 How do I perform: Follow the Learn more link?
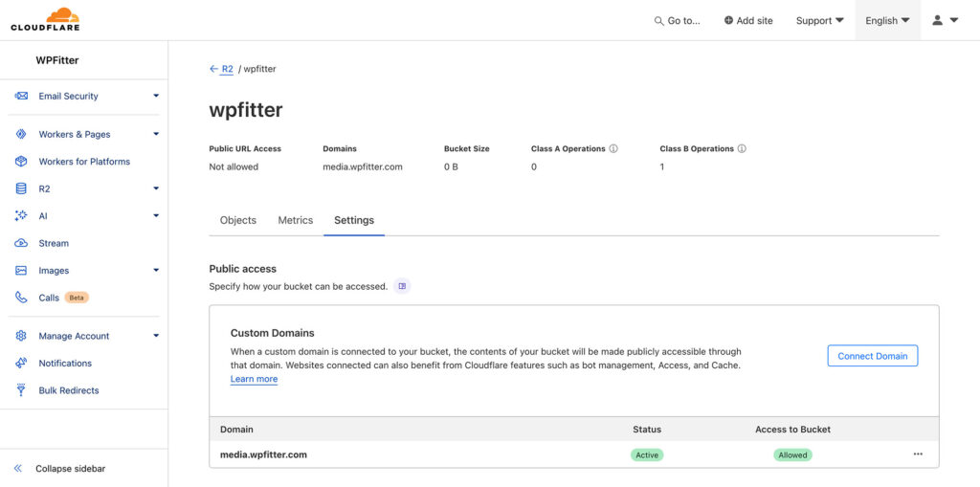tap(254, 379)
